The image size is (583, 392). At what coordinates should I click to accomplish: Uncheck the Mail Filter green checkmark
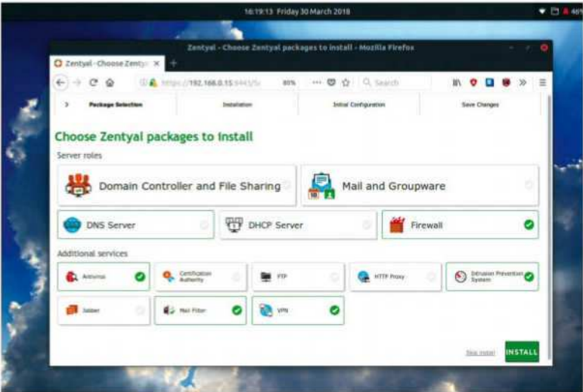(x=237, y=310)
